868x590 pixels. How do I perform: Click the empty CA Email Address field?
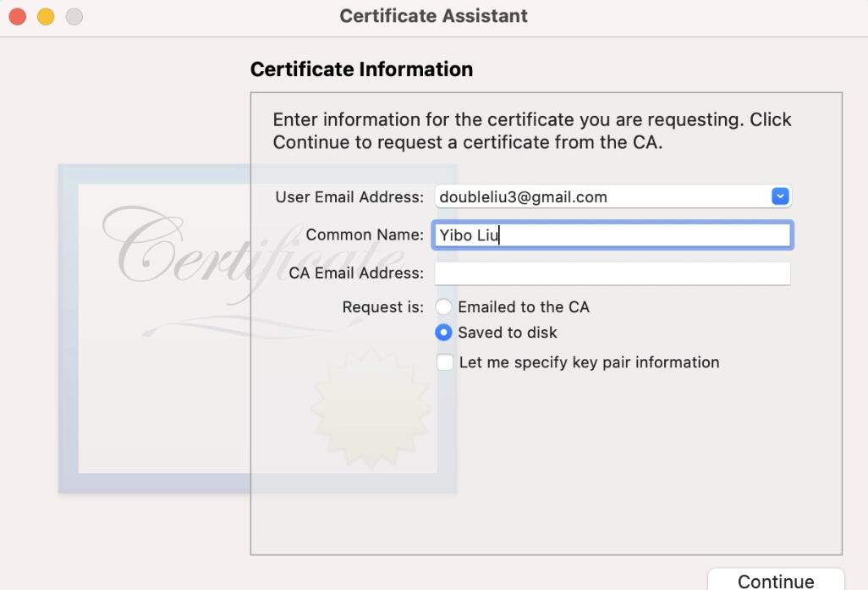[613, 273]
